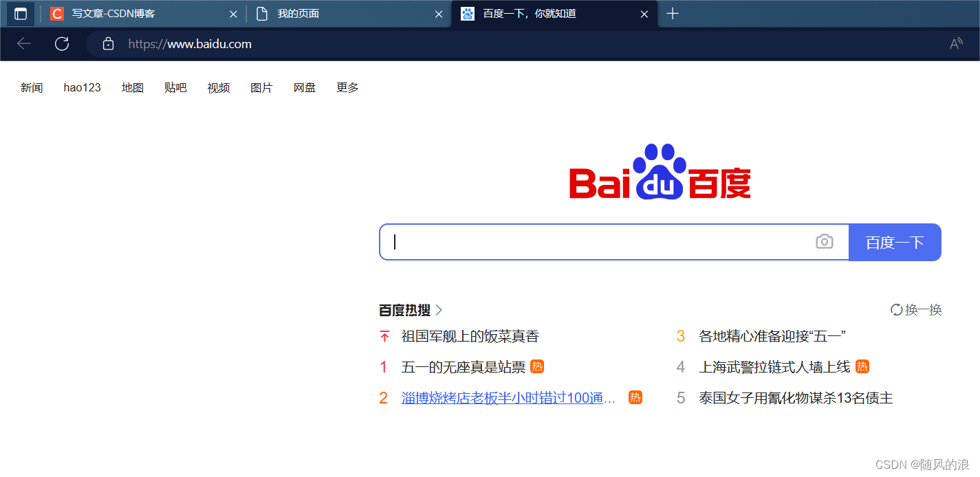980x477 pixels.
Task: Open a new tab with plus icon
Action: (x=673, y=14)
